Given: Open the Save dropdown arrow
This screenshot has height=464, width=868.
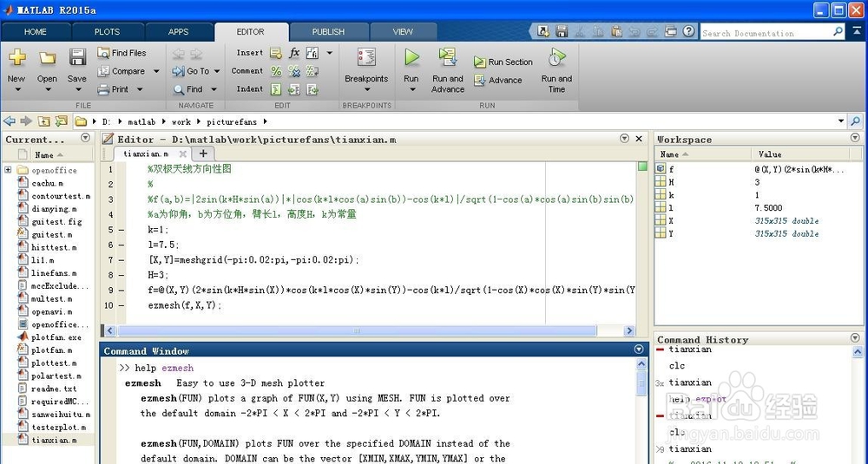Looking at the screenshot, I should [x=77, y=89].
